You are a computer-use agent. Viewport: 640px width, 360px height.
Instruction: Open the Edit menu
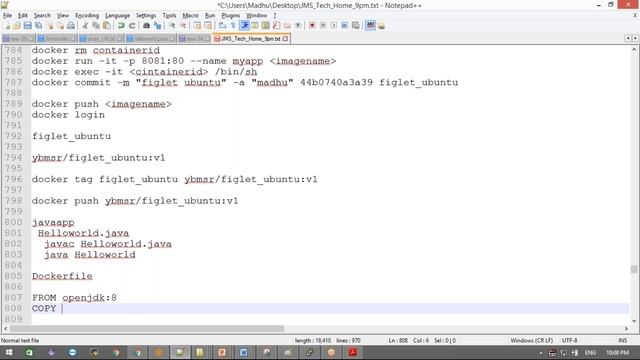point(23,16)
